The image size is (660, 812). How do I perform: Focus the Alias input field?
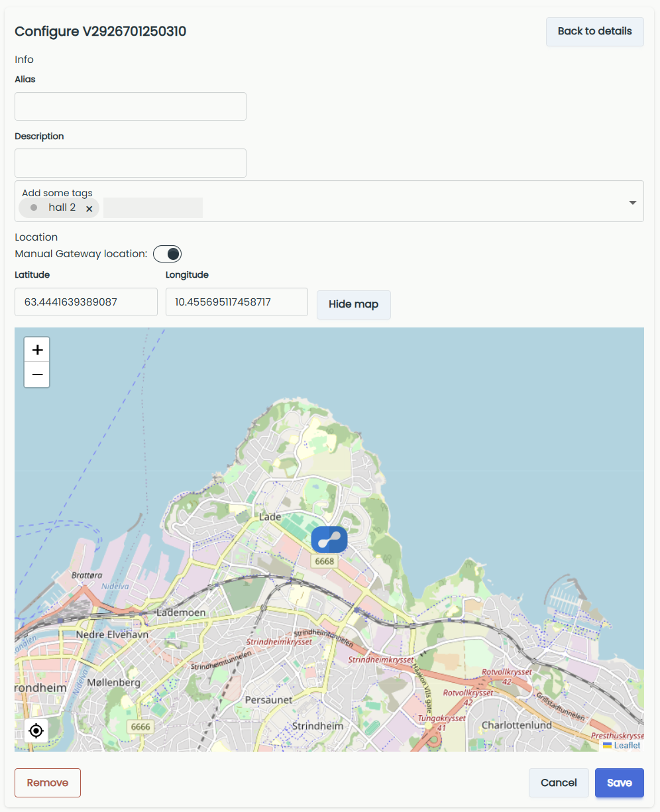click(131, 106)
